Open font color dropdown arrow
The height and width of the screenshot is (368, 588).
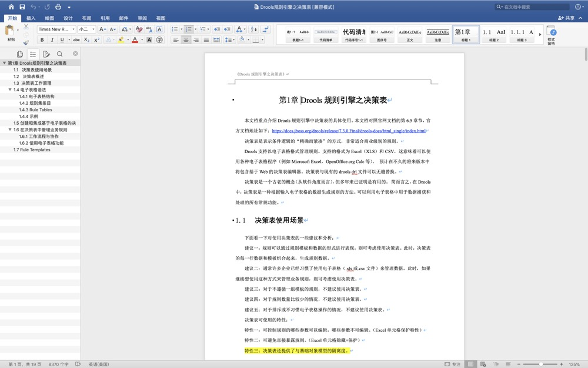point(142,40)
